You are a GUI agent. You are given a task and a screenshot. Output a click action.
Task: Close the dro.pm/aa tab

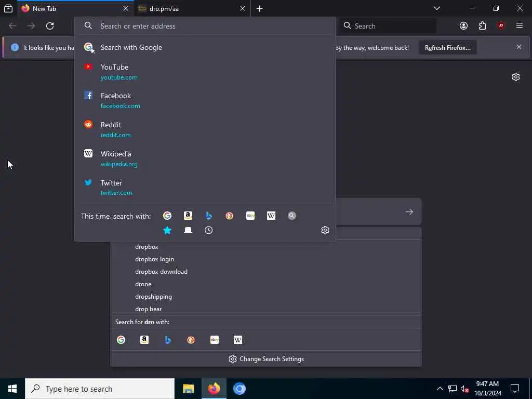coord(242,8)
